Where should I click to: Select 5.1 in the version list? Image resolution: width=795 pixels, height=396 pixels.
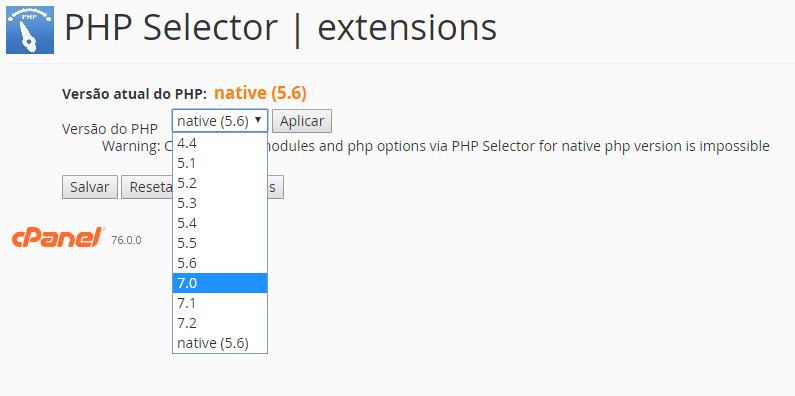point(220,163)
